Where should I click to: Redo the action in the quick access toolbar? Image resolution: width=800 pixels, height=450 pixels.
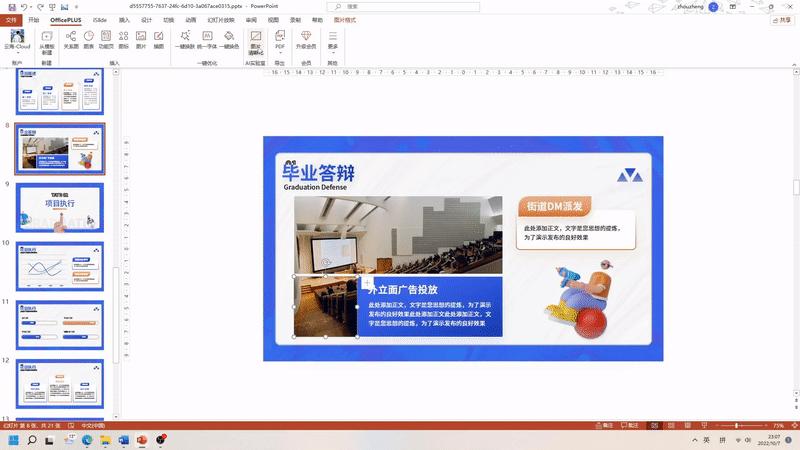40,7
